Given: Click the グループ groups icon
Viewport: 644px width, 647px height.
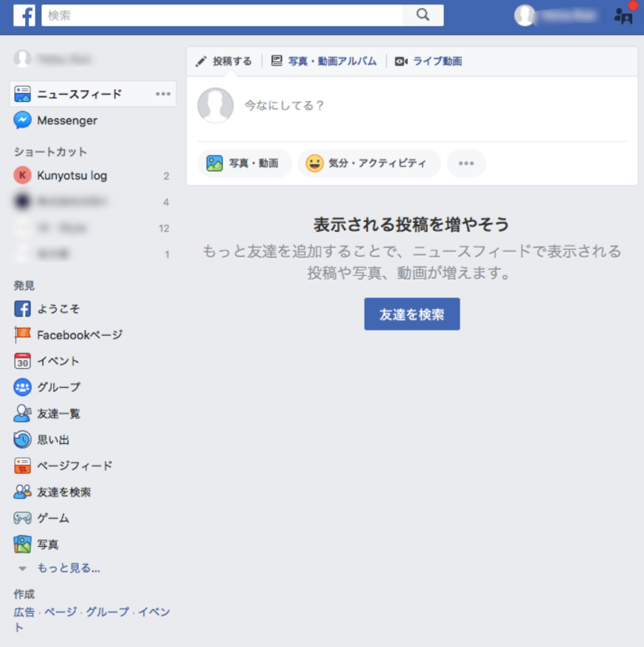Looking at the screenshot, I should pyautogui.click(x=22, y=387).
